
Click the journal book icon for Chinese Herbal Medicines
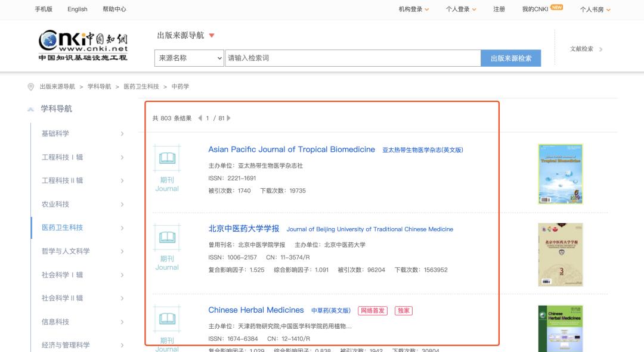coord(166,317)
